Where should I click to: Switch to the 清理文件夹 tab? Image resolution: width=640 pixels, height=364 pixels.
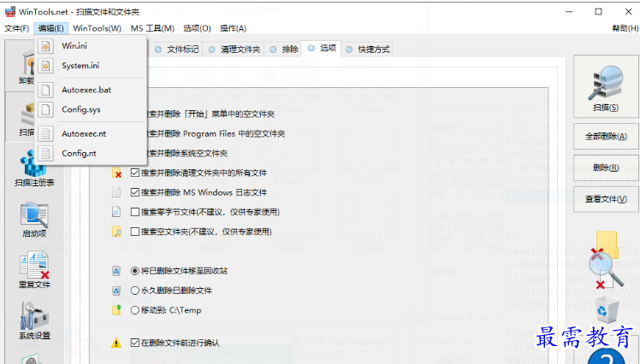(234, 50)
